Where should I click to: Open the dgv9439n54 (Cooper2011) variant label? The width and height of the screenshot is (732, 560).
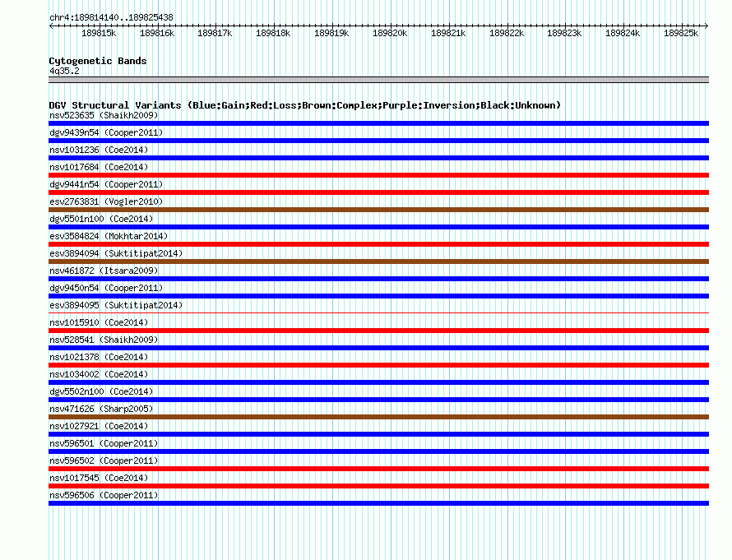tap(106, 132)
